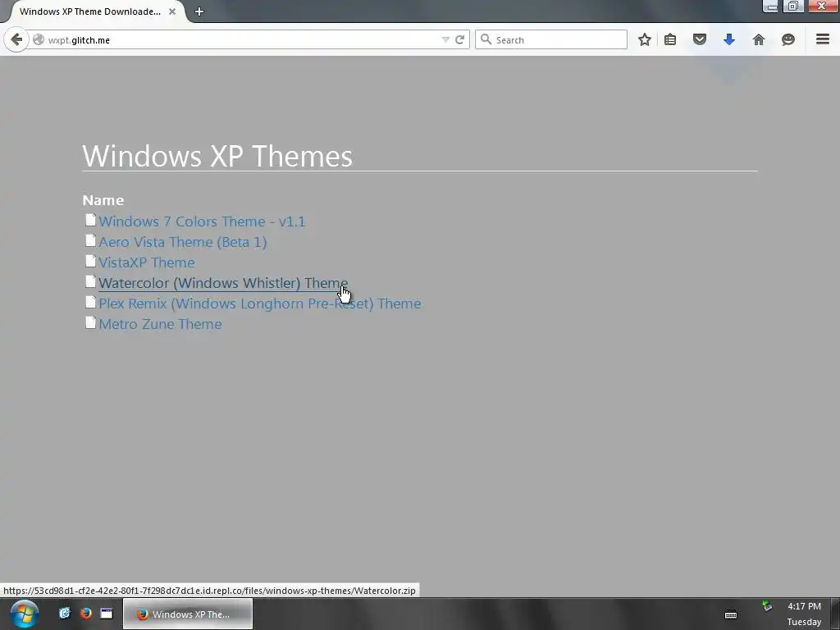840x630 pixels.
Task: Download Windows 7 Colors Theme - v1.1
Action: 202,221
